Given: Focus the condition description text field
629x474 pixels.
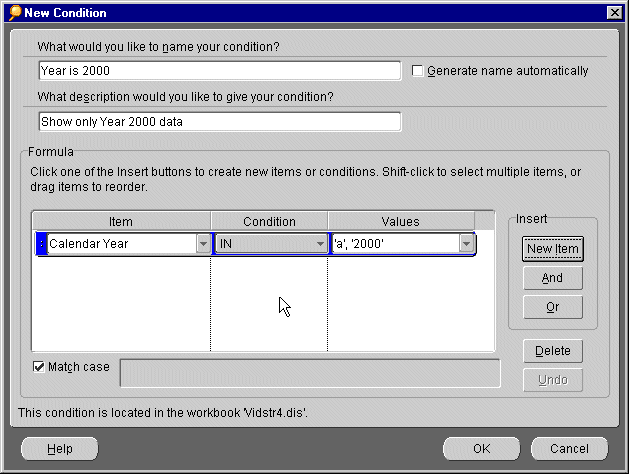Looking at the screenshot, I should (219, 122).
